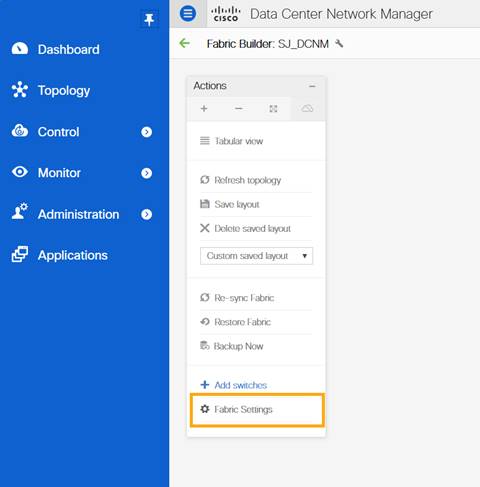Click Delete saved layout

pyautogui.click(x=245, y=228)
